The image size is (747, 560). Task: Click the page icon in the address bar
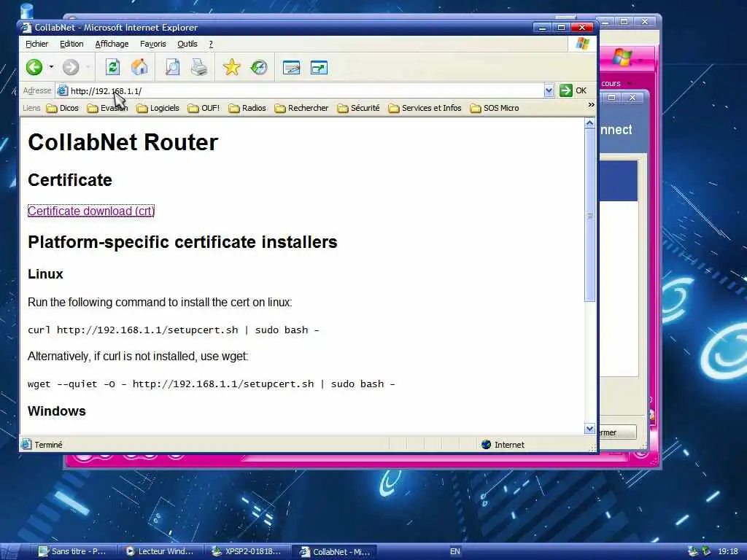[x=62, y=90]
